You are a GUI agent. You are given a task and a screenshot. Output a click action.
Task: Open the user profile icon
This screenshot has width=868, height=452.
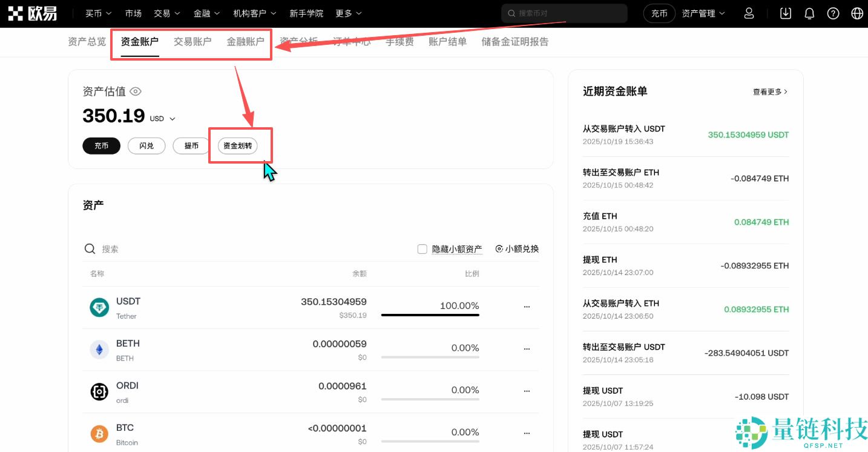point(749,13)
